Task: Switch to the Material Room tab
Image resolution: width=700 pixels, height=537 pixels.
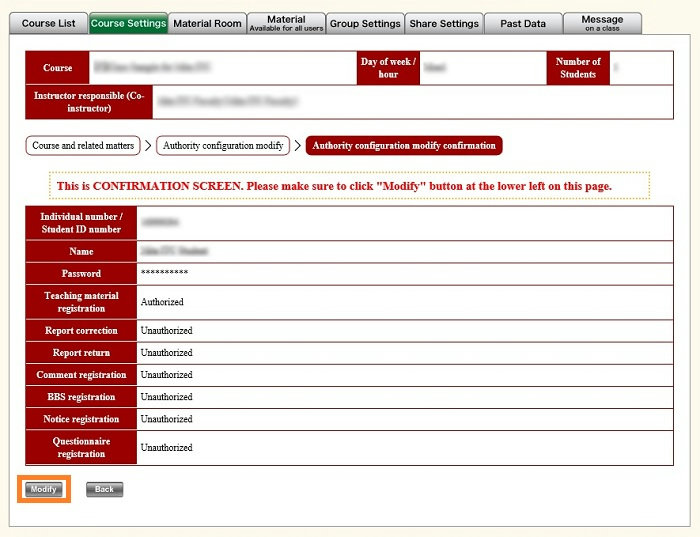Action: pos(207,23)
